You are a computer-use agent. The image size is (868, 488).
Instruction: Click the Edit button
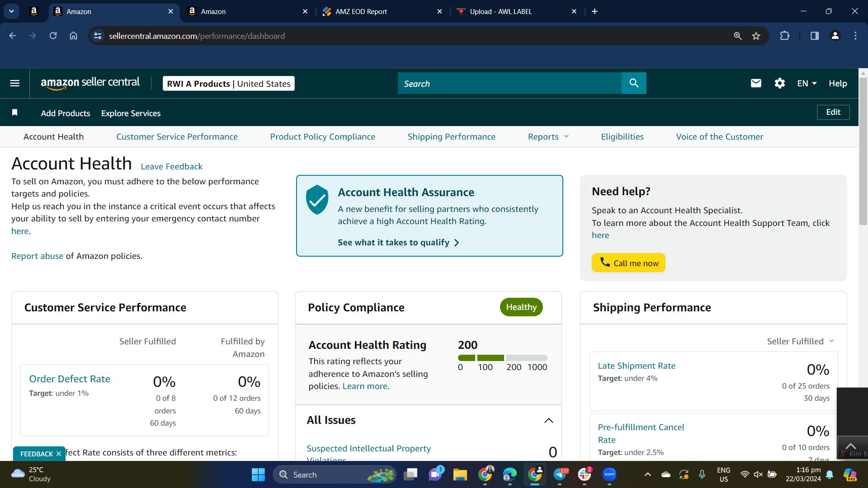833,112
